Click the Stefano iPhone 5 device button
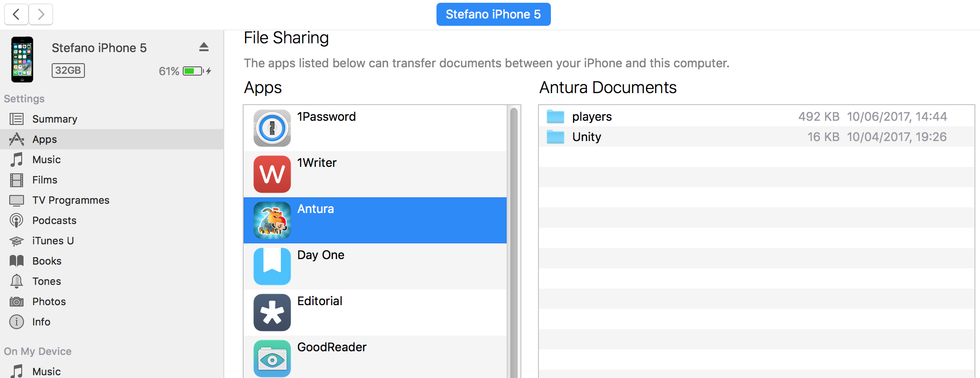980x378 pixels. 493,14
